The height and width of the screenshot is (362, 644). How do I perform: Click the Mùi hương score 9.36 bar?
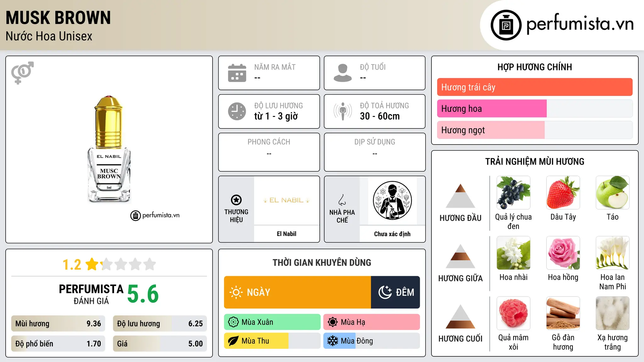tap(58, 324)
